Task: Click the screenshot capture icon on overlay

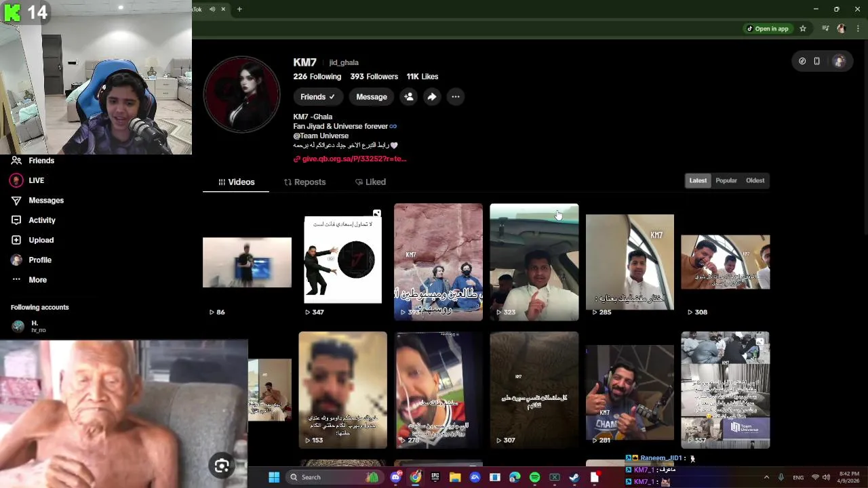Action: (222, 466)
